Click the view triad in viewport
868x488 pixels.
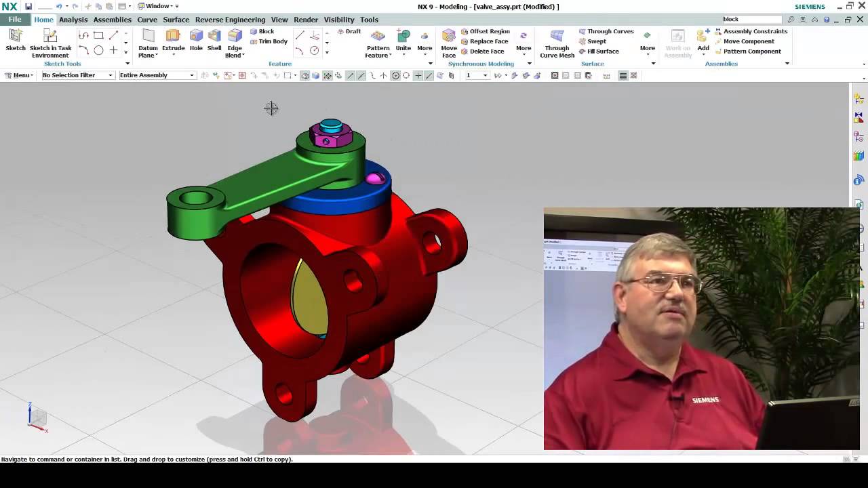(37, 416)
